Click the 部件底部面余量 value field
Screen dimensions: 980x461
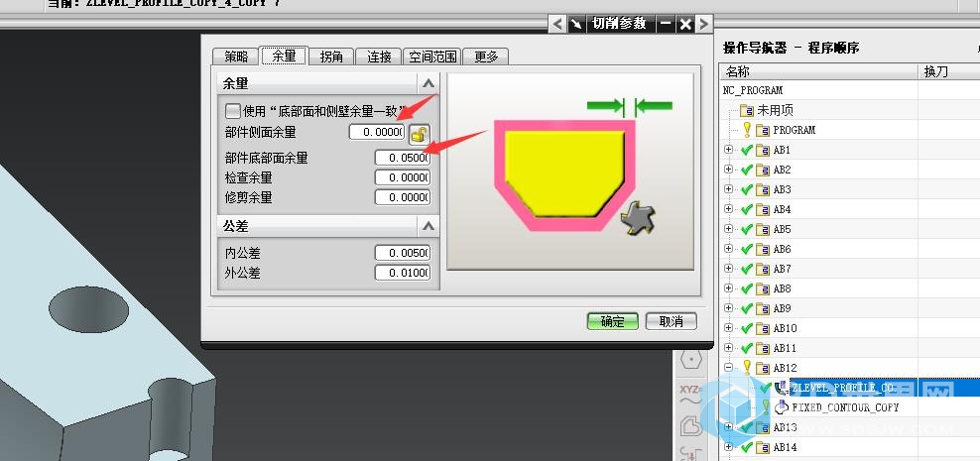pos(403,158)
